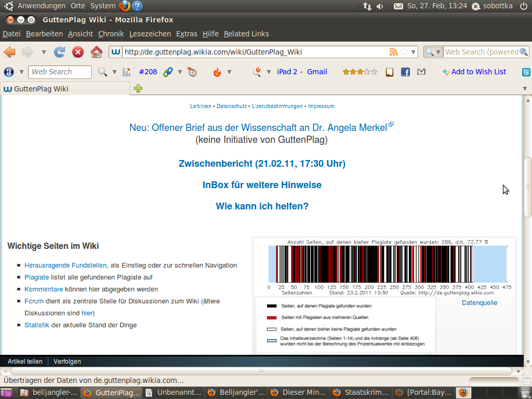The image size is (532, 399).
Task: Open the Herausragende Fundstellen link
Action: (x=65, y=265)
